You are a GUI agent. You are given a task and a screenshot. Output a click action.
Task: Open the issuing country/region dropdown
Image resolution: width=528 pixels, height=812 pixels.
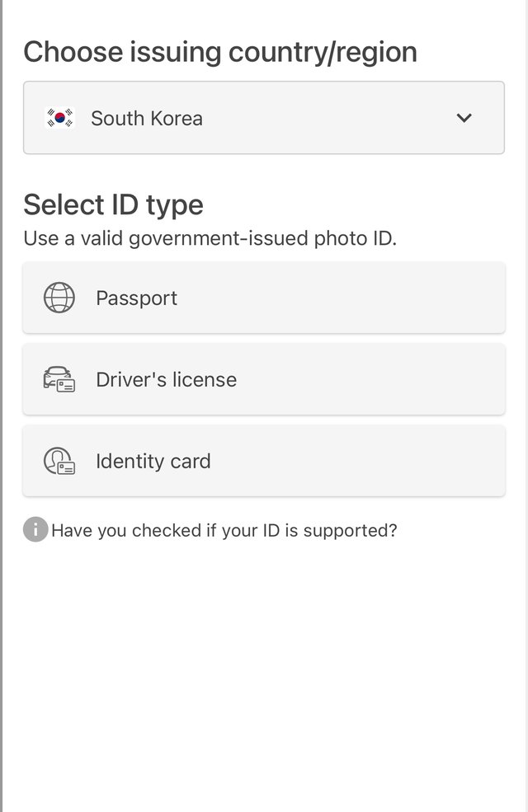264,118
